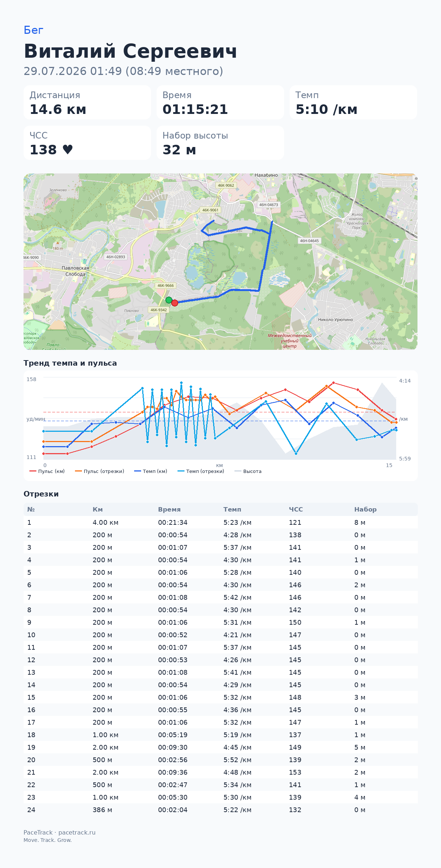Screen dimensions: 441x868
Task: Select segment row 19 with 2.00 км
Action: 220,747
